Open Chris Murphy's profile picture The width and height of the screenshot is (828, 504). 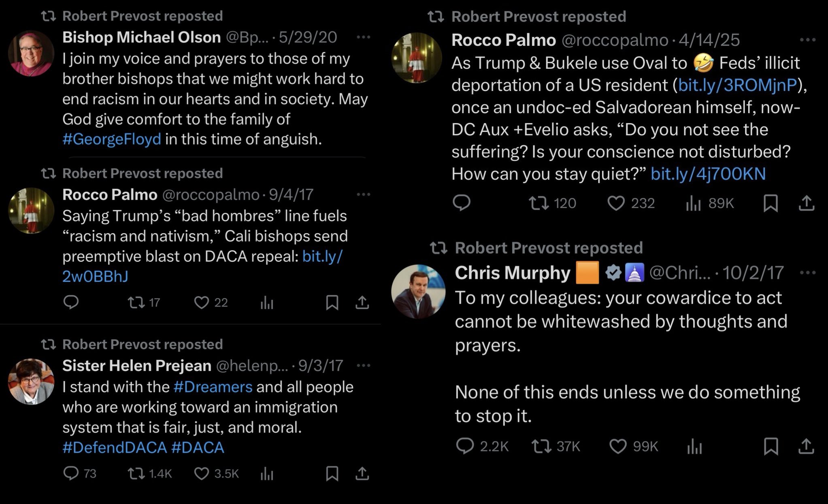(418, 291)
